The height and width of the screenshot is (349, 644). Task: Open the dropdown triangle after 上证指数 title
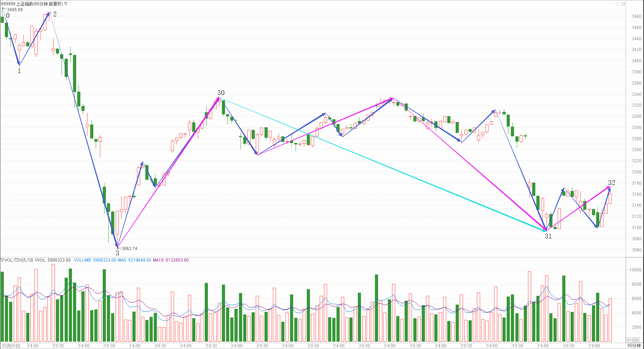pyautogui.click(x=66, y=4)
